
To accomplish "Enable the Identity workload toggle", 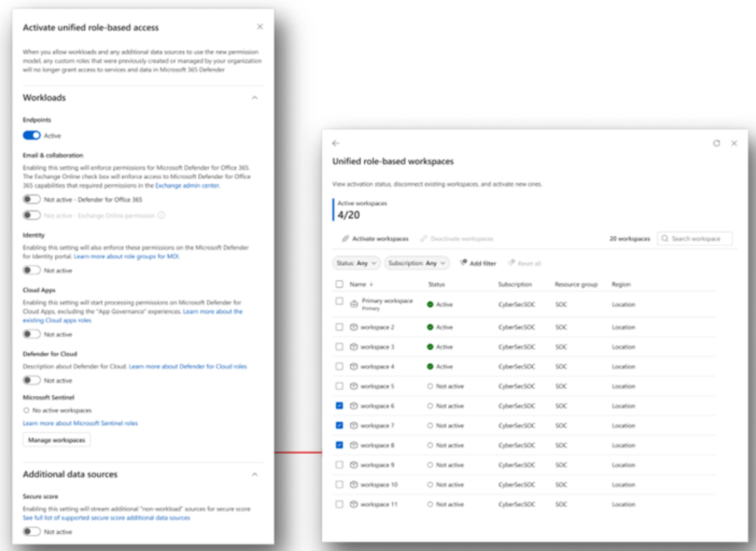I will (x=32, y=270).
